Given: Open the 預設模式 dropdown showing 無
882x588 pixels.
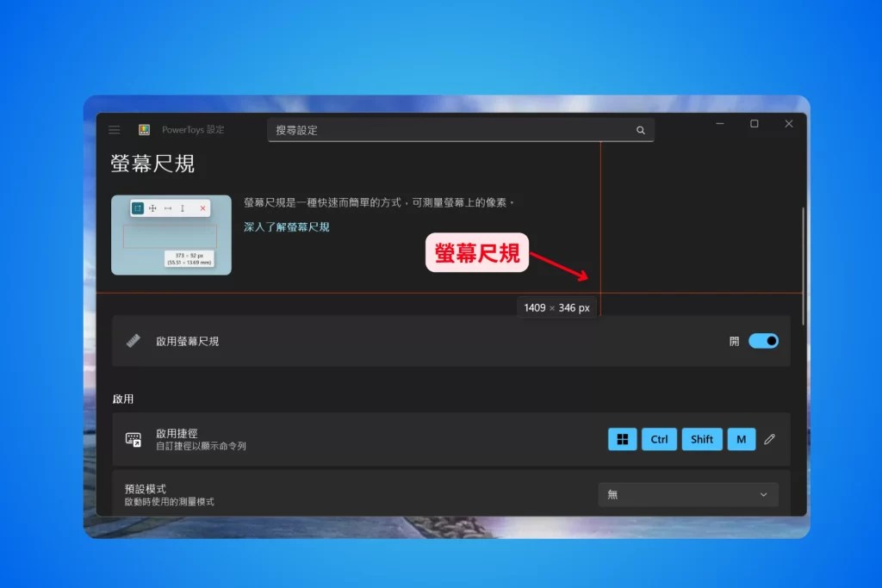Looking at the screenshot, I should pyautogui.click(x=687, y=494).
